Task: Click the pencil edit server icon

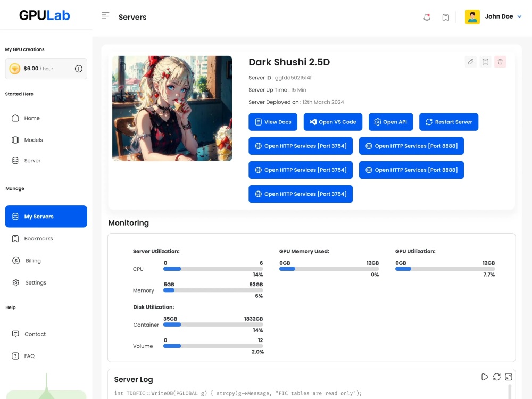Action: pyautogui.click(x=471, y=62)
